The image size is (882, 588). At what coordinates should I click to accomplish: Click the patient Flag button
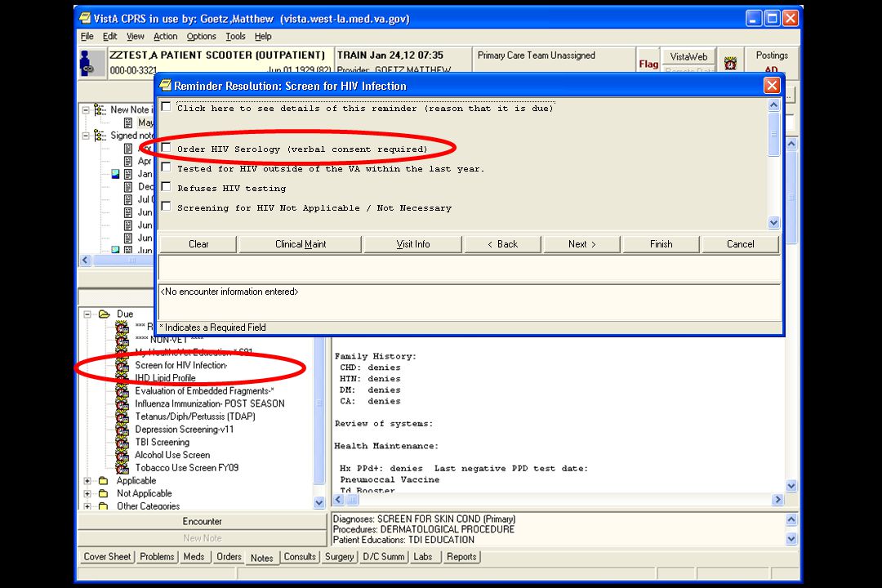pos(648,64)
